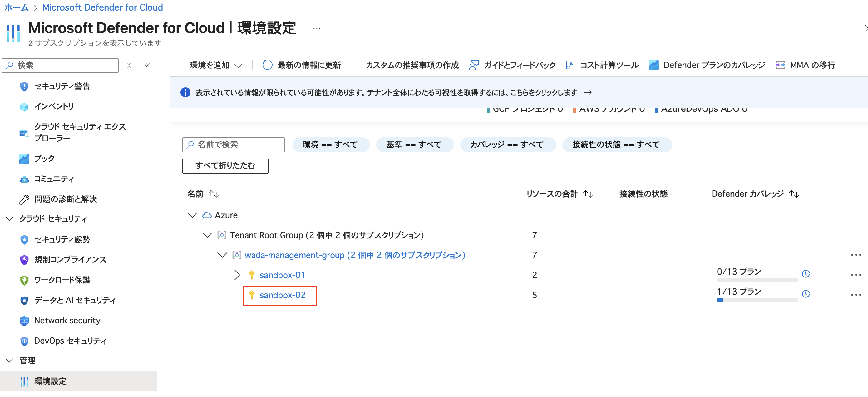Image resolution: width=868 pixels, height=397 pixels.
Task: Open more options for wada-management-group
Action: point(856,255)
